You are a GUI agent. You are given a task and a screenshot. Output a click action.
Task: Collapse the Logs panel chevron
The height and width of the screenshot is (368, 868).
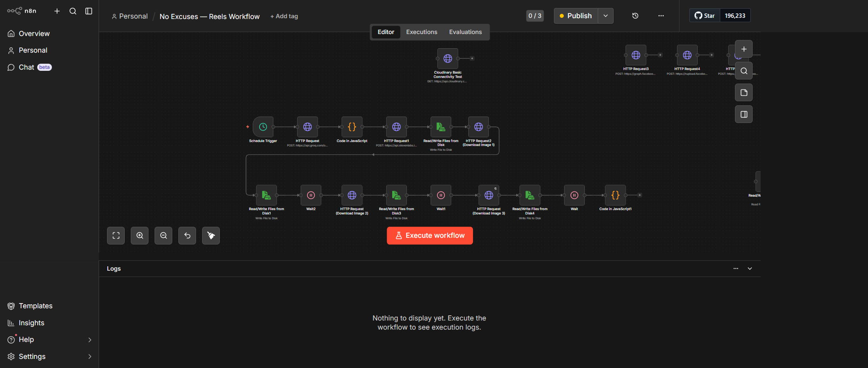click(750, 269)
